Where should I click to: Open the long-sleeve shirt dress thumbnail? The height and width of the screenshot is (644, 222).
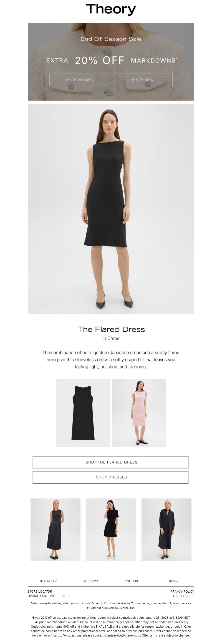167,530
